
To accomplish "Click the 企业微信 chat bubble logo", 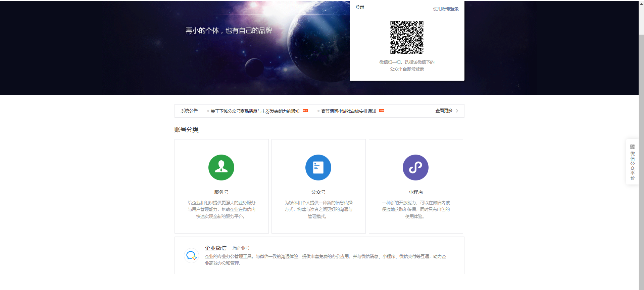I will click(191, 255).
